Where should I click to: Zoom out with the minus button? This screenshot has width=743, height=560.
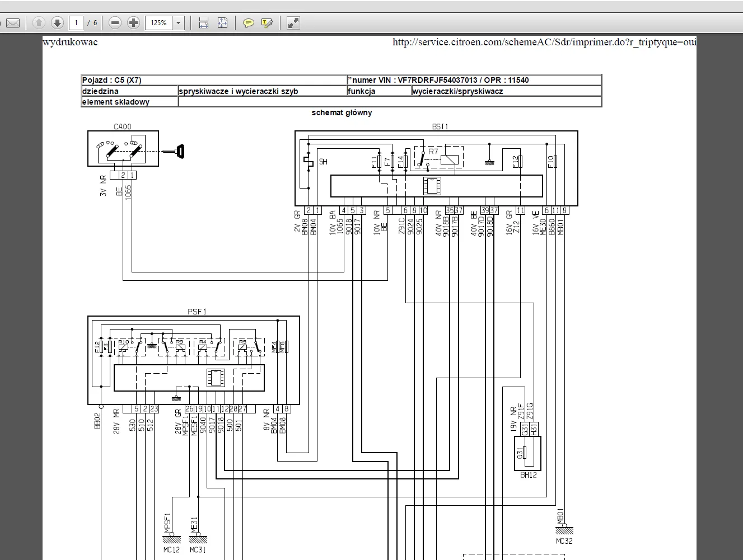point(115,23)
